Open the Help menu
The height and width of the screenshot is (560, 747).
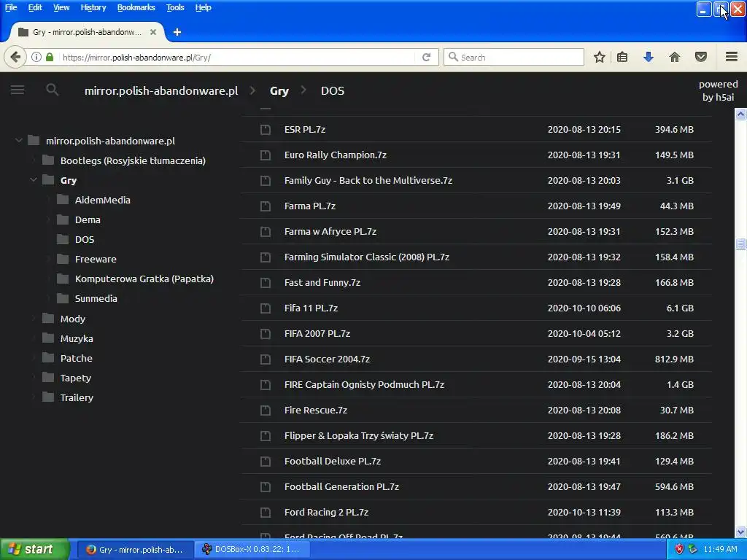[203, 7]
